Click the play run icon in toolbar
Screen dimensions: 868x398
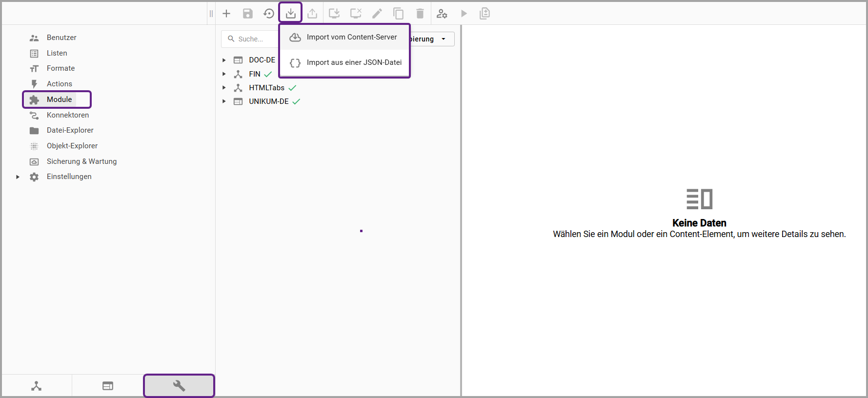click(x=464, y=14)
